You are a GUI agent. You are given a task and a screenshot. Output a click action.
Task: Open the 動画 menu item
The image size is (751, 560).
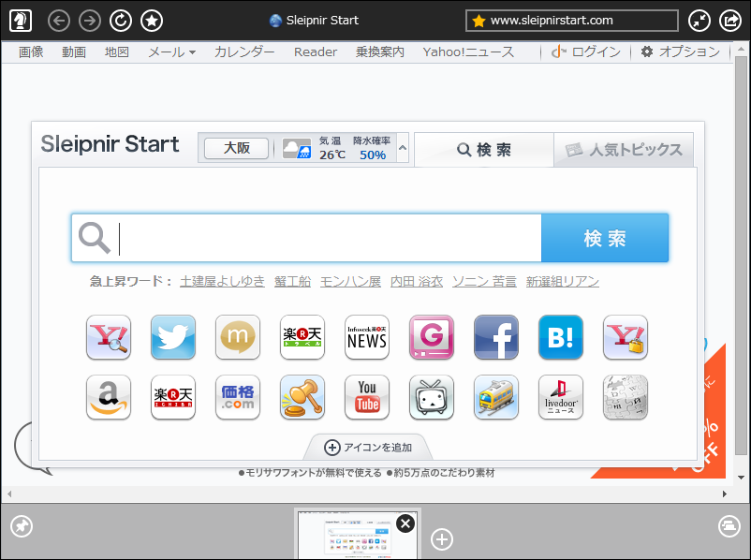(x=74, y=52)
